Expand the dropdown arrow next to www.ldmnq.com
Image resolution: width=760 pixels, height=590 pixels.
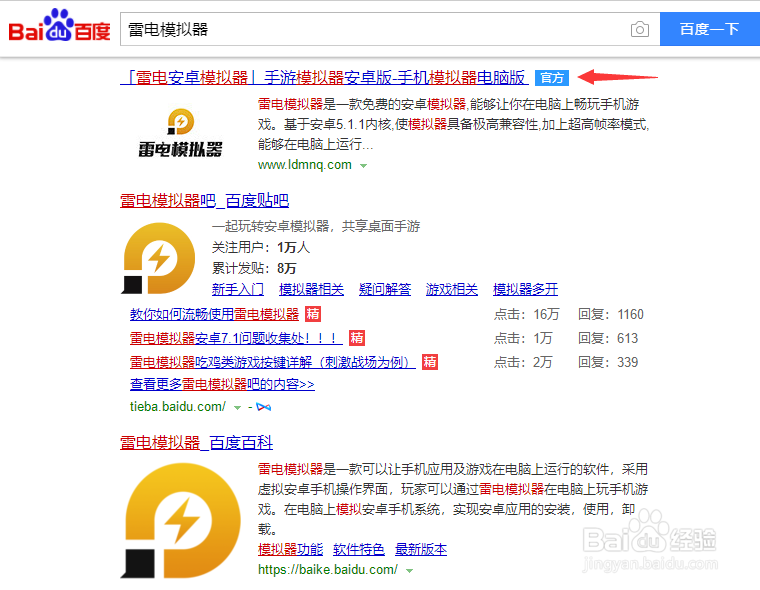click(363, 166)
